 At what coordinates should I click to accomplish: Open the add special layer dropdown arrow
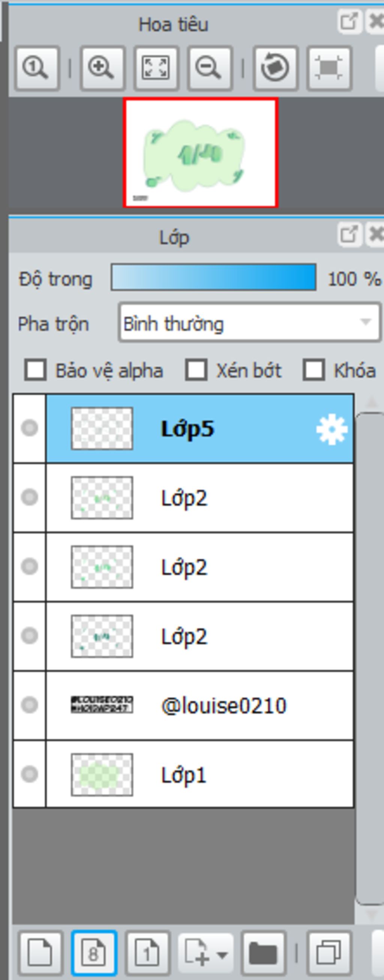222,954
